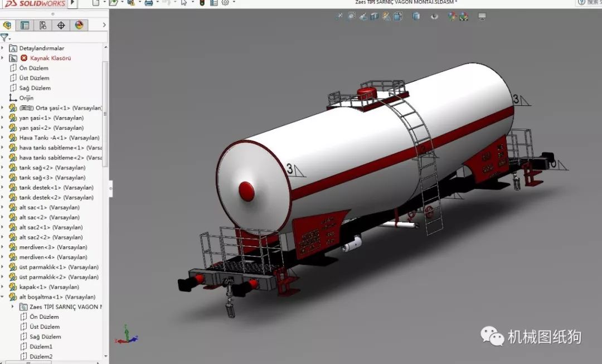Click the Save icon in top toolbar
This screenshot has width=602, height=364.
pyautogui.click(x=131, y=3)
